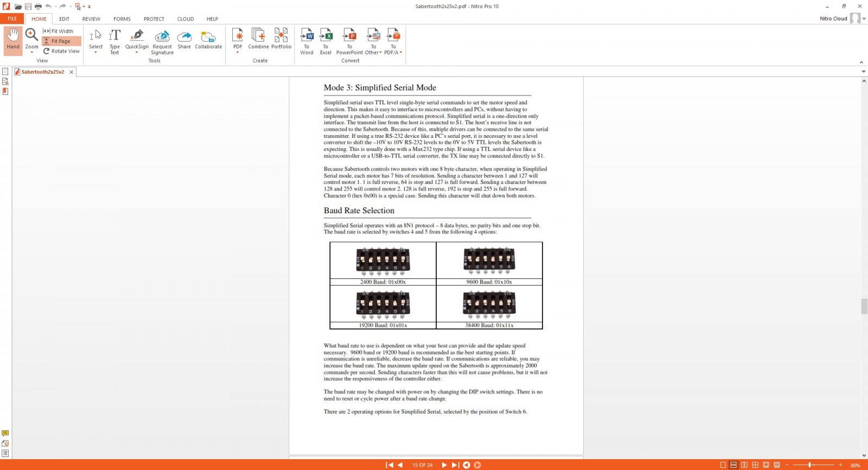Switch to single page view
The height and width of the screenshot is (470, 868).
coord(723,465)
